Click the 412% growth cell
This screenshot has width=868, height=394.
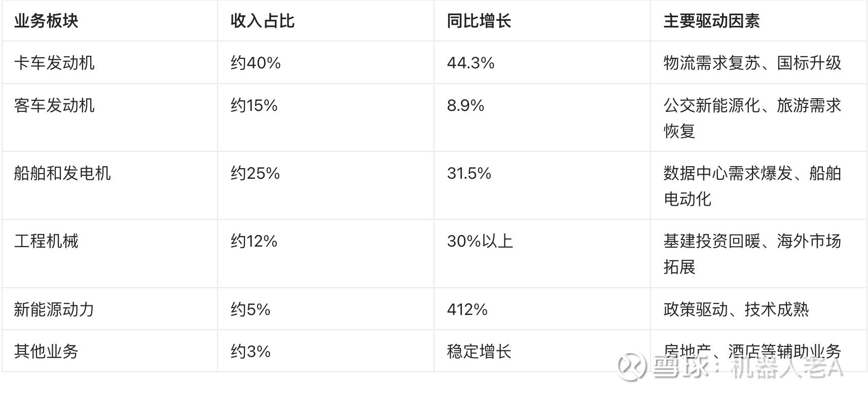tap(467, 309)
